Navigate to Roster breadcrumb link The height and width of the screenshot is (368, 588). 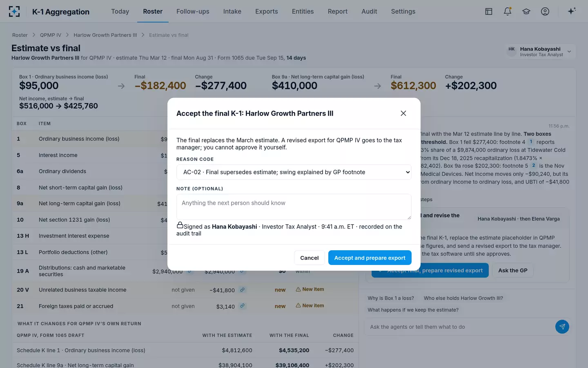(20, 35)
